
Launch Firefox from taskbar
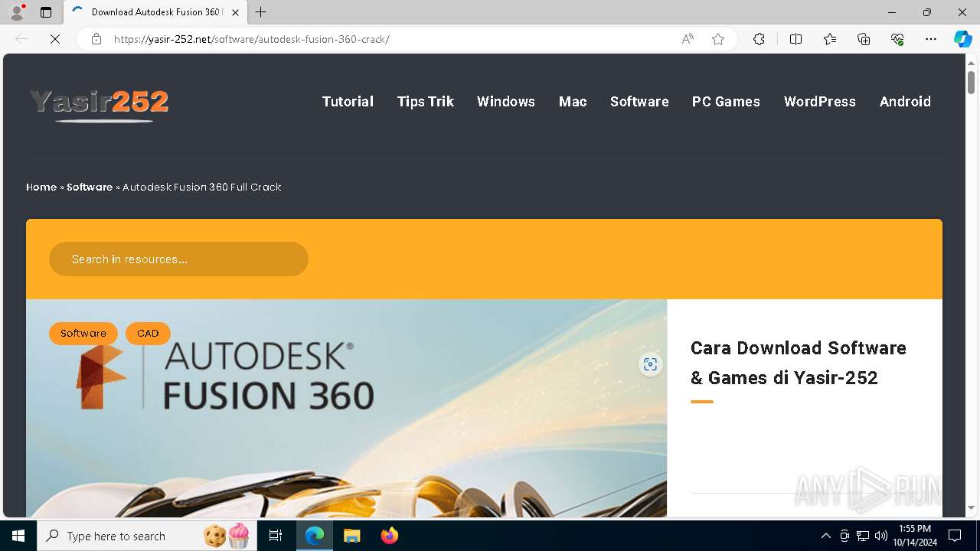tap(389, 536)
